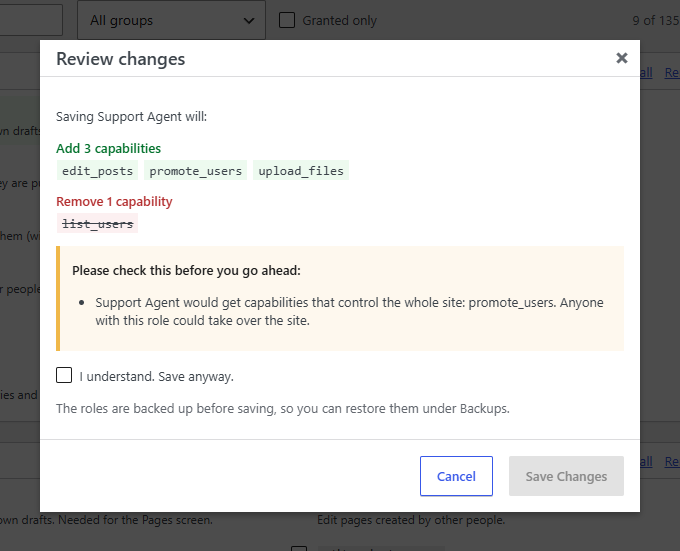The image size is (680, 551).
Task: Click the roles are backed up note
Action: tap(283, 408)
